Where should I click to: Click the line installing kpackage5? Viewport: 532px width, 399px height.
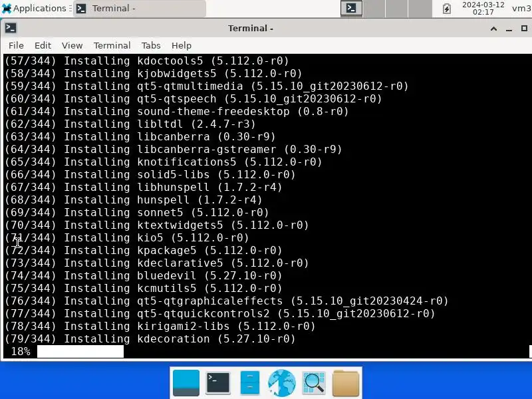click(x=143, y=250)
